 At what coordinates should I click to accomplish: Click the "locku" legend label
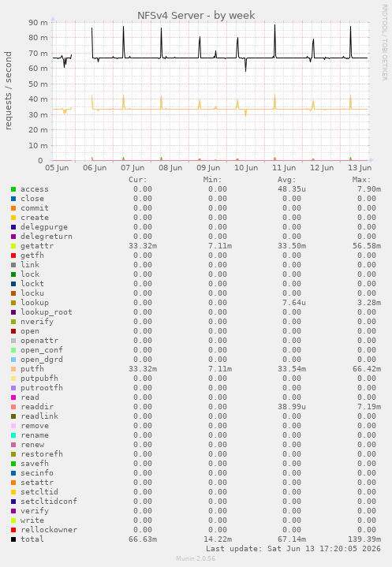coord(32,293)
